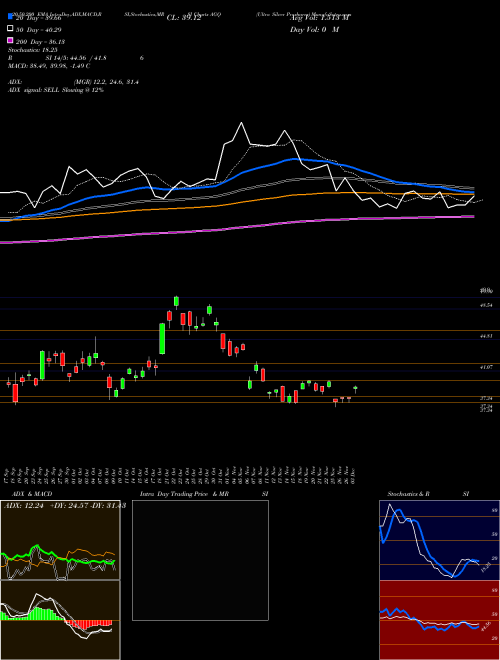
Task: Click the last green candlestick on the right
Action: pos(355,389)
